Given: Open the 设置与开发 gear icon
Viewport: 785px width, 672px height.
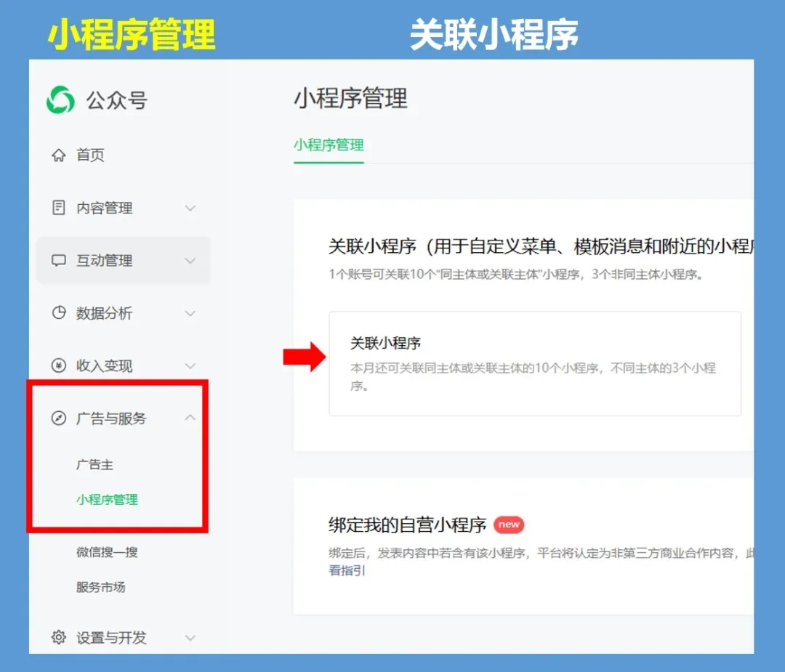Looking at the screenshot, I should tap(59, 637).
